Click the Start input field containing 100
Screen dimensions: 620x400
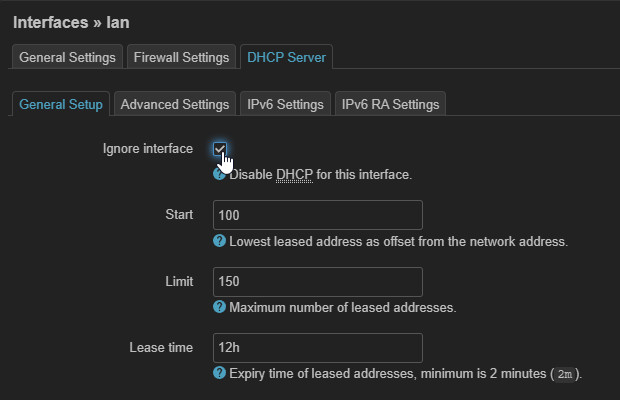[x=317, y=215]
